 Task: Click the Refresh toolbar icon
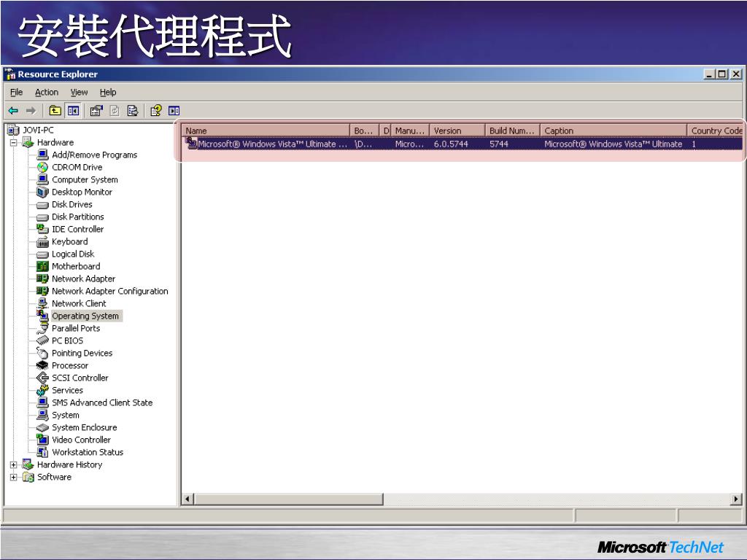click(x=115, y=111)
